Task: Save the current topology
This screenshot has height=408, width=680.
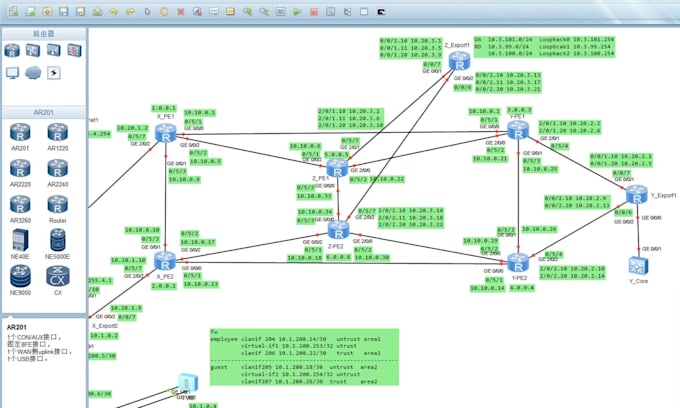Action: click(x=64, y=12)
